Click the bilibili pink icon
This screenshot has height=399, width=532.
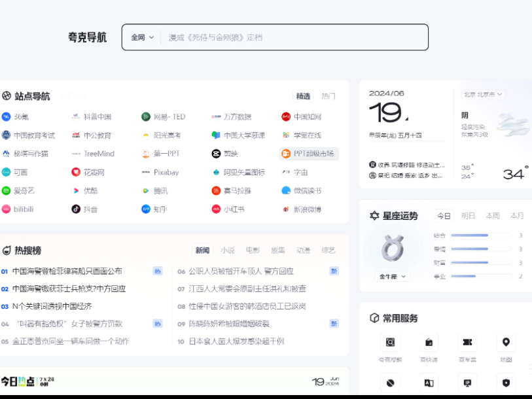(x=6, y=209)
